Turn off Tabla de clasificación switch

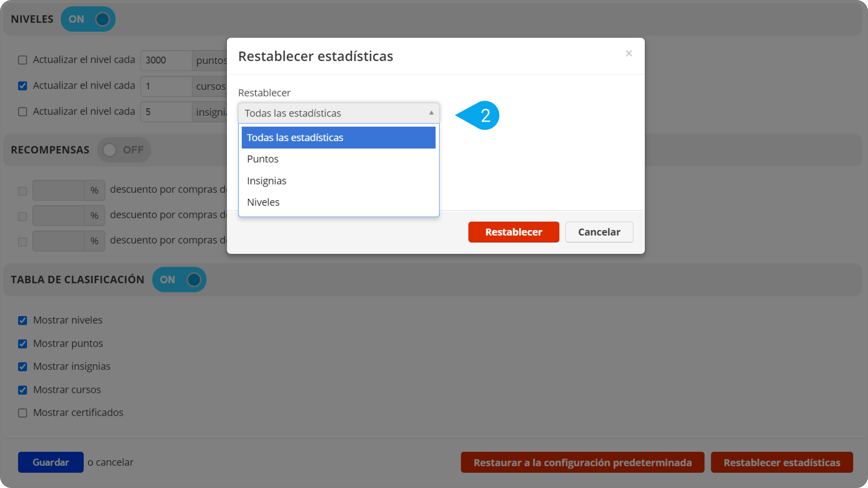tap(179, 280)
